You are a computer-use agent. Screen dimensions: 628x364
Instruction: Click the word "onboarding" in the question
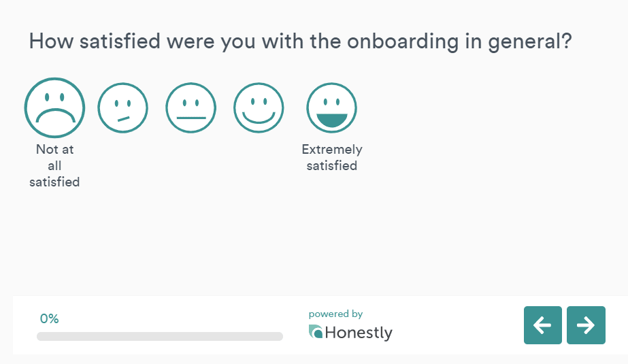click(x=403, y=42)
